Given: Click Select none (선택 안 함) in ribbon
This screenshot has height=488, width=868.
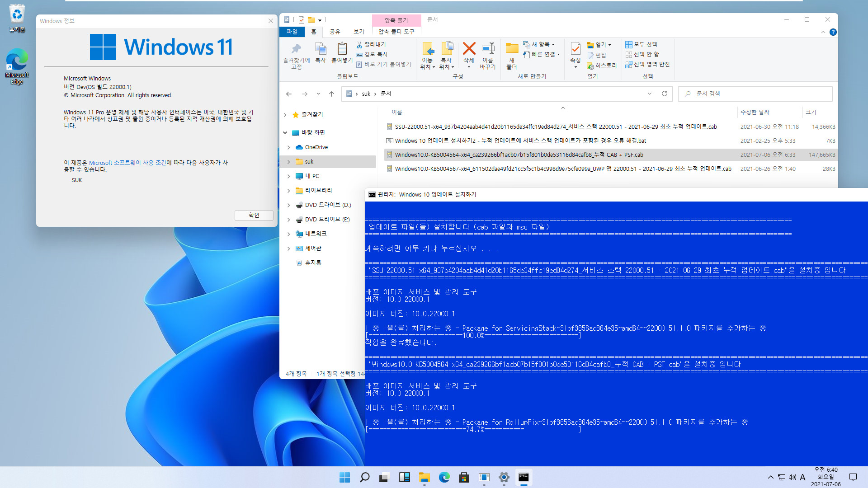Looking at the screenshot, I should tap(642, 54).
